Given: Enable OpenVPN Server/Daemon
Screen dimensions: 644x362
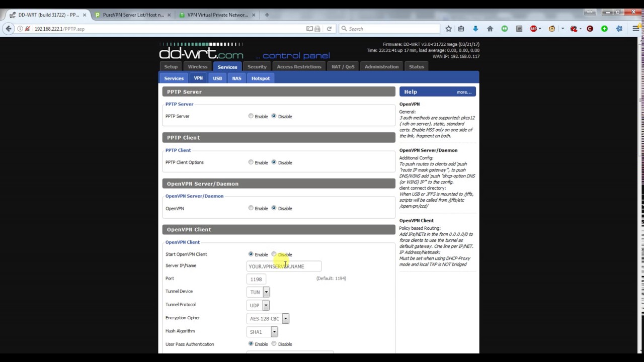Looking at the screenshot, I should coord(251,208).
